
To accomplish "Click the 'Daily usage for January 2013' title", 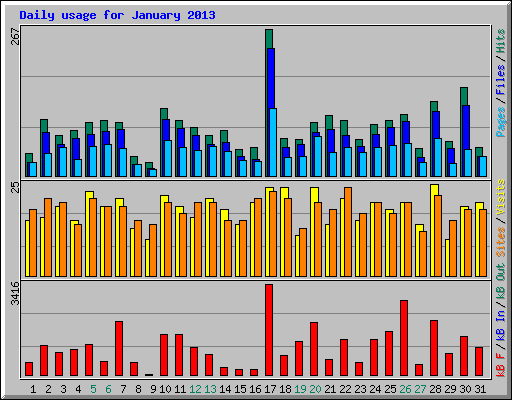I will click(117, 15).
